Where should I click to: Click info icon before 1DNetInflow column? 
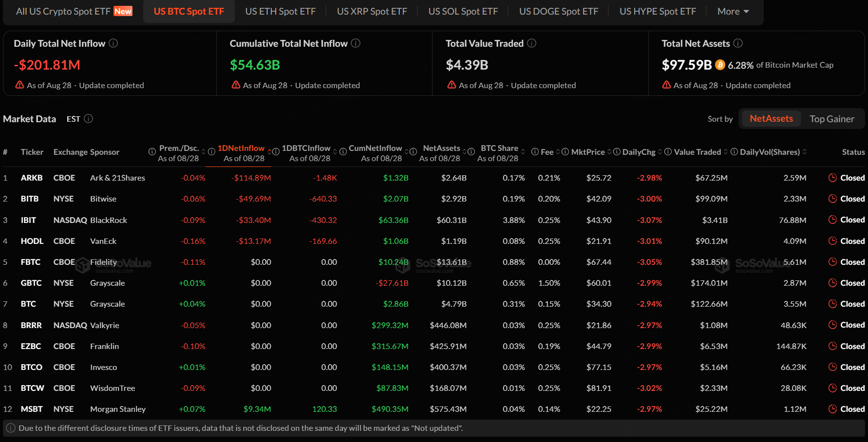(x=211, y=152)
